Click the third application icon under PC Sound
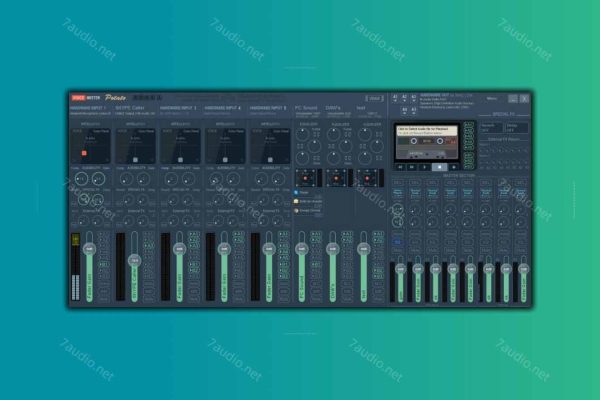Screen dimensions: 600x400 [296, 211]
